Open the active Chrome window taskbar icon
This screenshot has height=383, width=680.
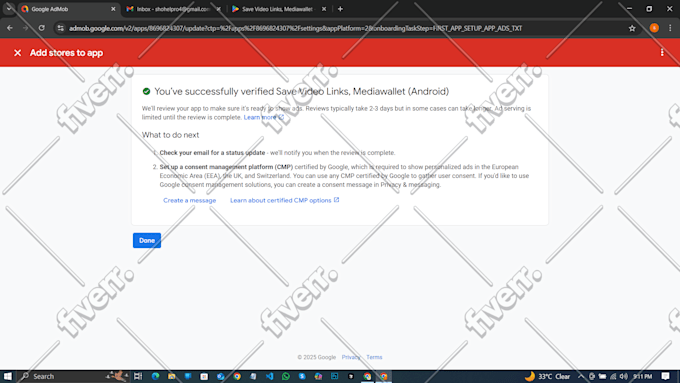coord(383,376)
